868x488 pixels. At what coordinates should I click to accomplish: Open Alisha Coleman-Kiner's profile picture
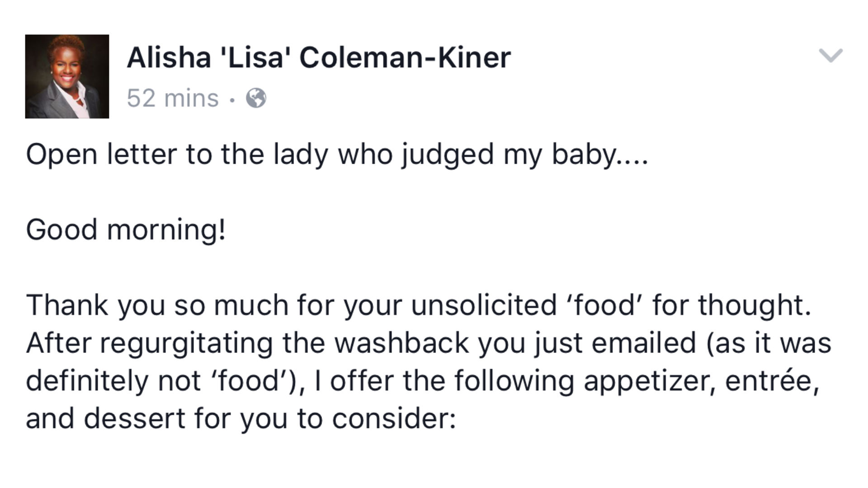[67, 76]
